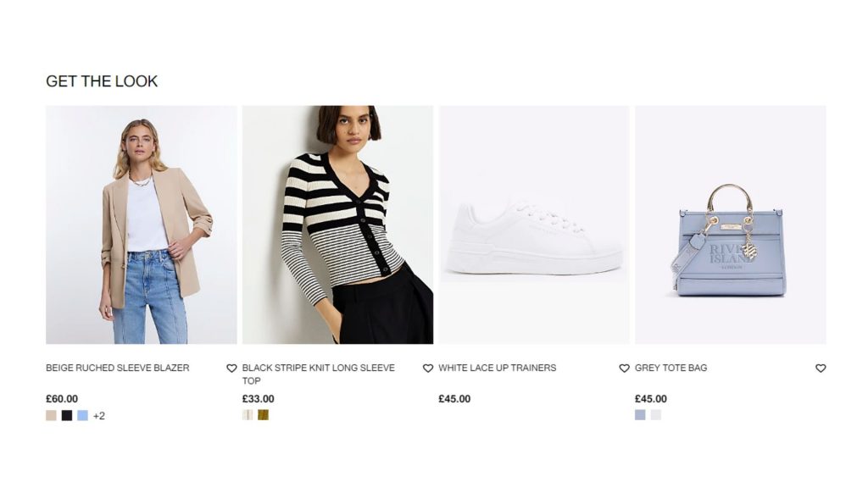The width and height of the screenshot is (868, 488).
Task: Select cream stripe swatch for knit top
Action: [x=248, y=415]
